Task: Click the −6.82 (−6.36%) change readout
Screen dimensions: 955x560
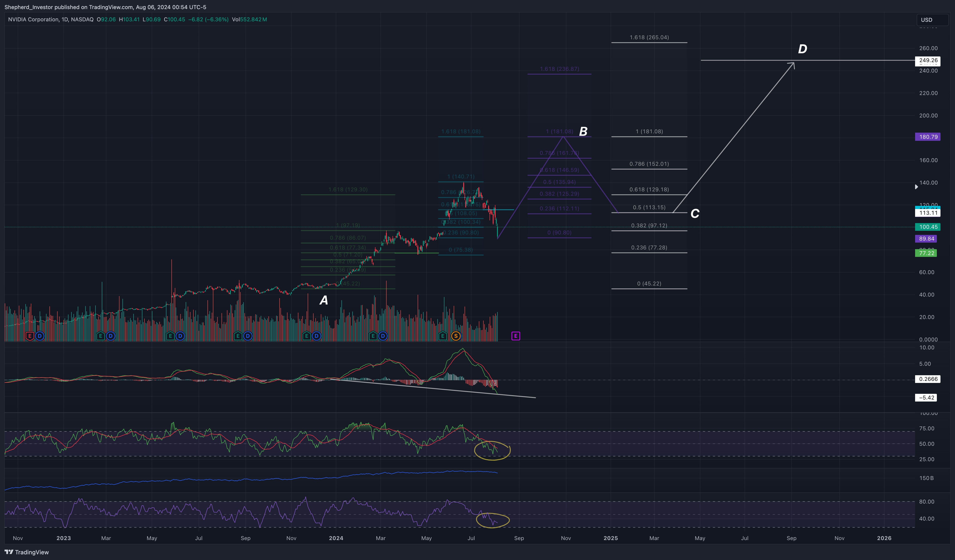Action: click(208, 19)
